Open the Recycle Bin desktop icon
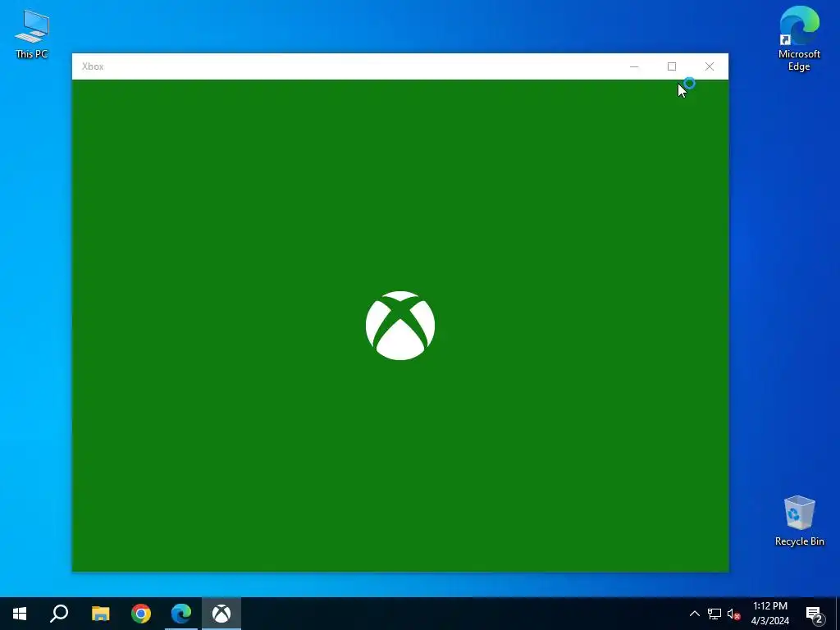The height and width of the screenshot is (630, 840). click(799, 521)
